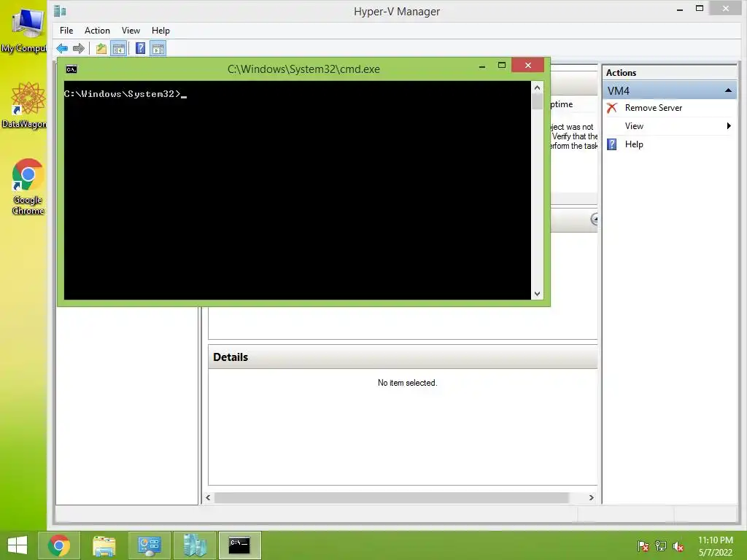Screen dimensions: 747x560
Task: Click the Help question mark icon in Actions
Action: click(612, 144)
